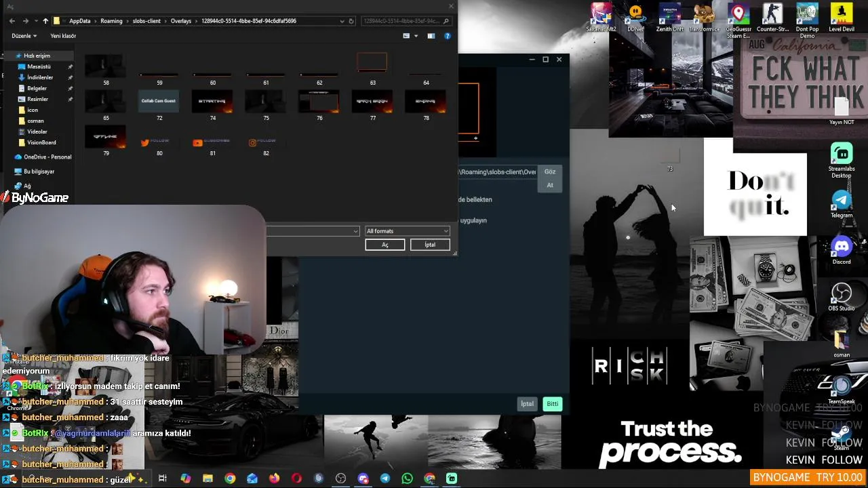Open Streamlabs from the taskbar

click(x=452, y=479)
